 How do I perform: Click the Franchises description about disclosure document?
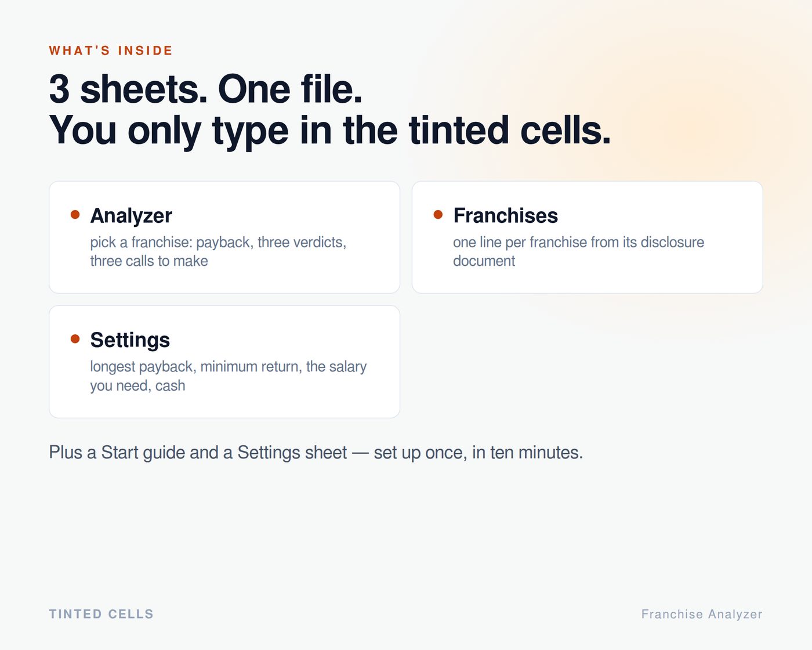coord(578,251)
